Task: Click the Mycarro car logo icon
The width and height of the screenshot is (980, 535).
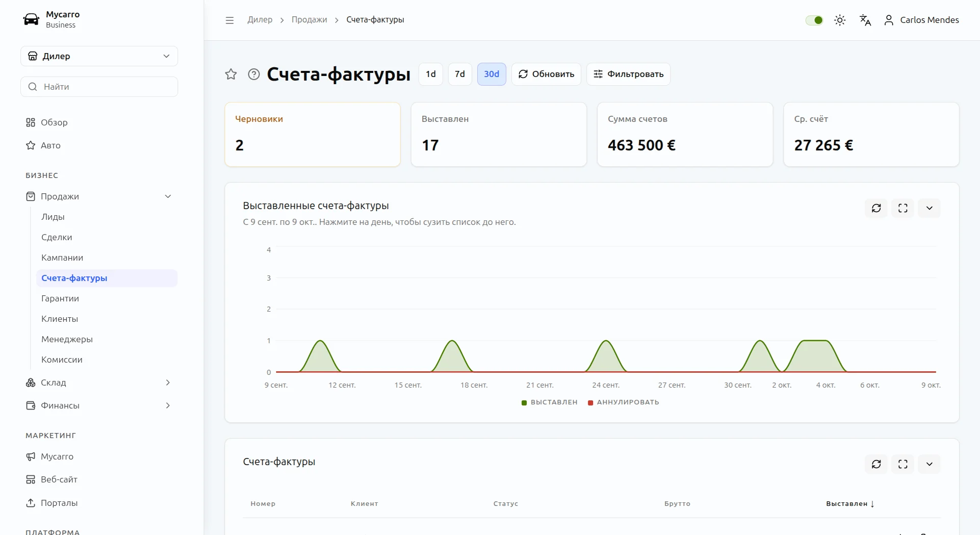Action: [x=31, y=19]
